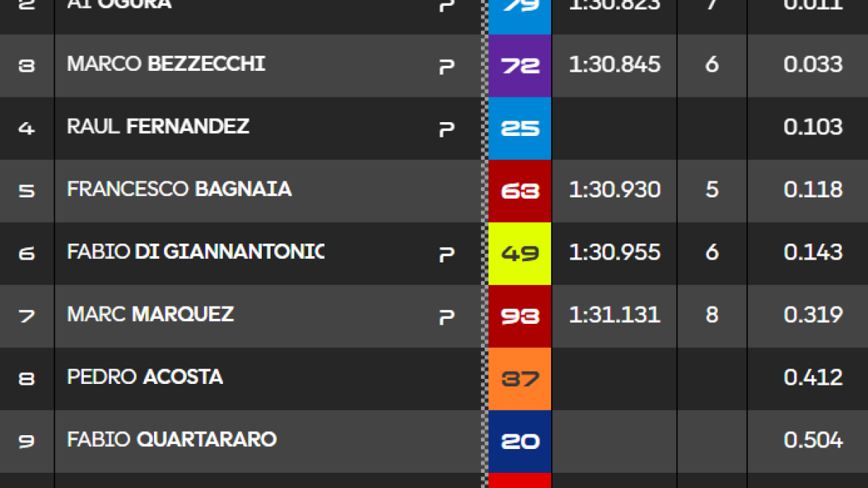
Task: Select the orange number 37 badge
Action: [520, 379]
